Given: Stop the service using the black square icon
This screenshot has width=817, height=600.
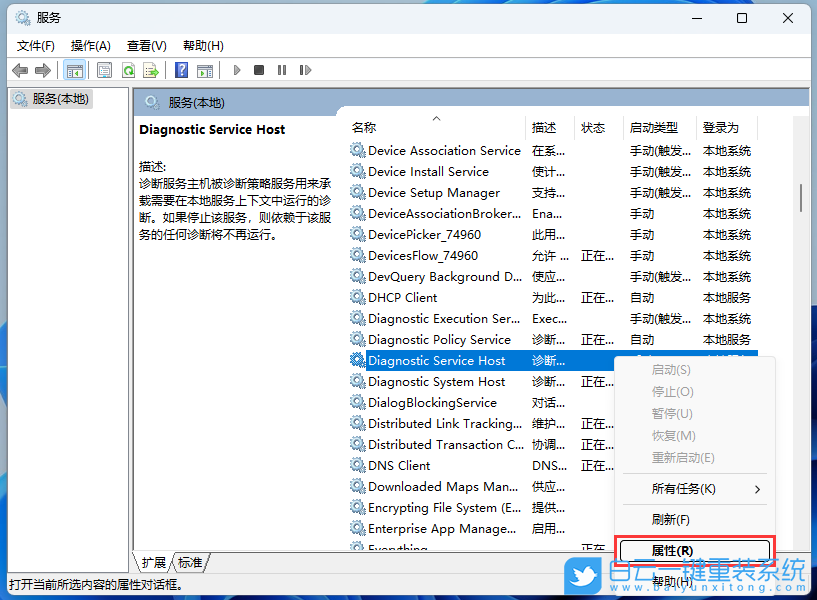Looking at the screenshot, I should pyautogui.click(x=259, y=70).
